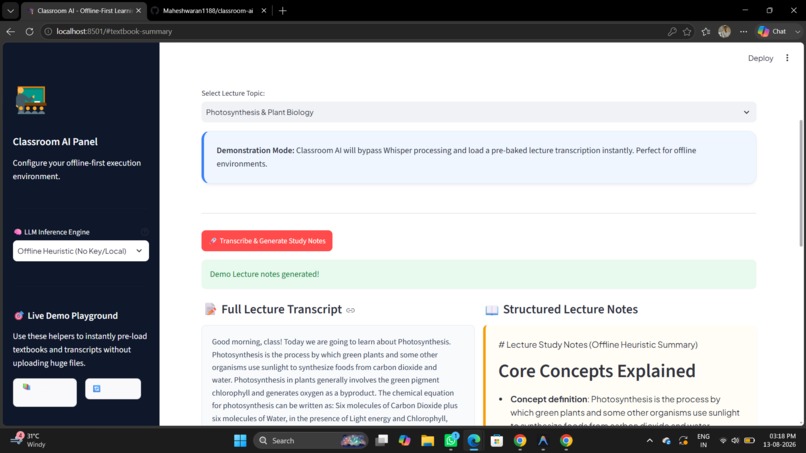Open the Select Lecture Topic dropdown
This screenshot has width=806, height=453.
pos(478,112)
